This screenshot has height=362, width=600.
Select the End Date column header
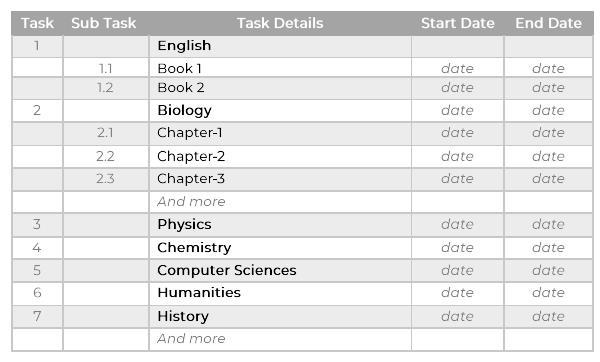(x=548, y=23)
